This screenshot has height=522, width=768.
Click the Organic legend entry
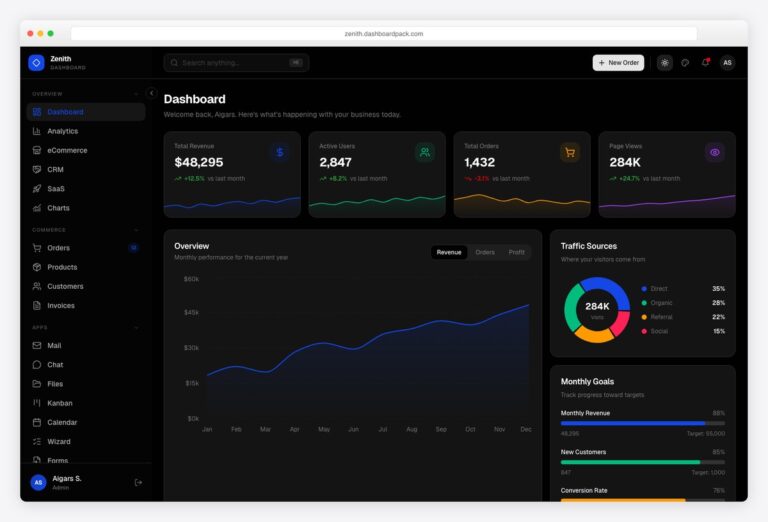coord(683,303)
